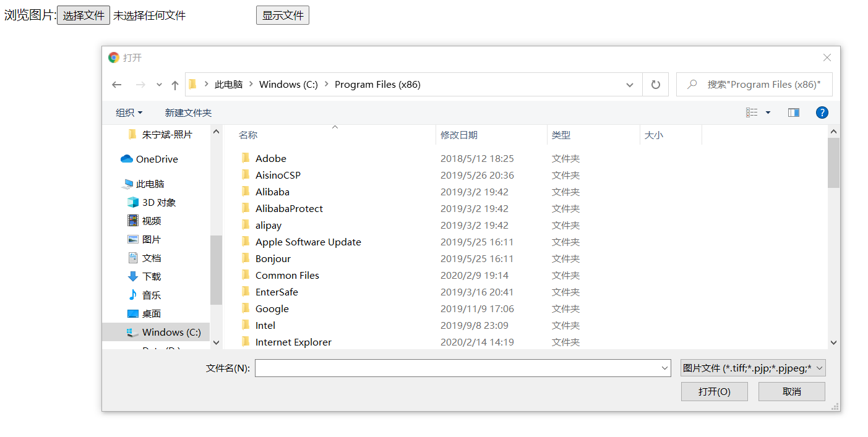Open 3D 对象 in sidebar
The width and height of the screenshot is (868, 437).
pyautogui.click(x=152, y=202)
